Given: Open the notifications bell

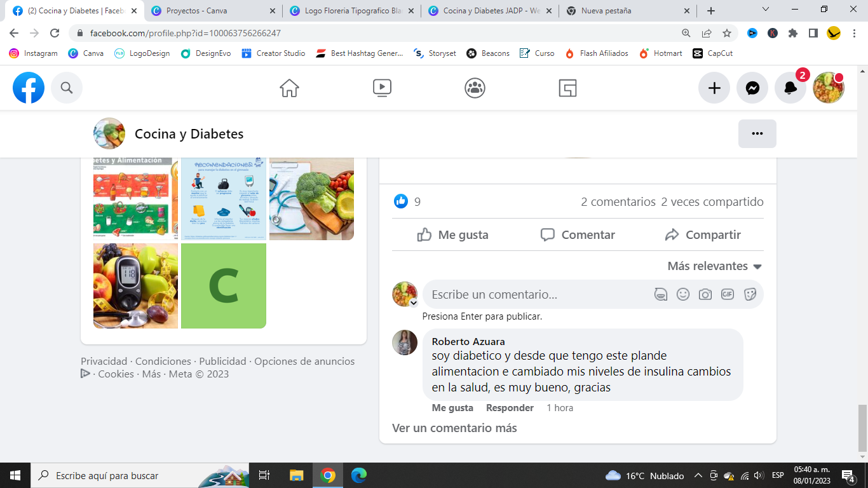Looking at the screenshot, I should [x=790, y=88].
